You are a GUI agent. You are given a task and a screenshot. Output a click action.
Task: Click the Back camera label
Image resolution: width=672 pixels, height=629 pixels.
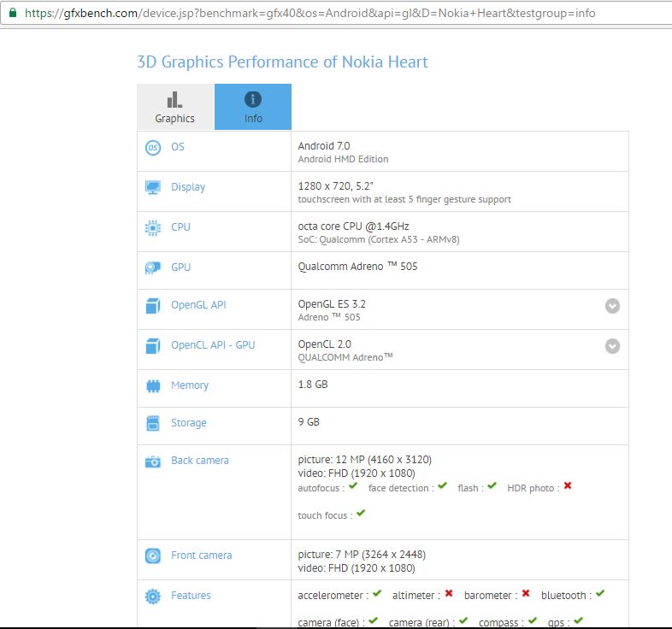200,461
